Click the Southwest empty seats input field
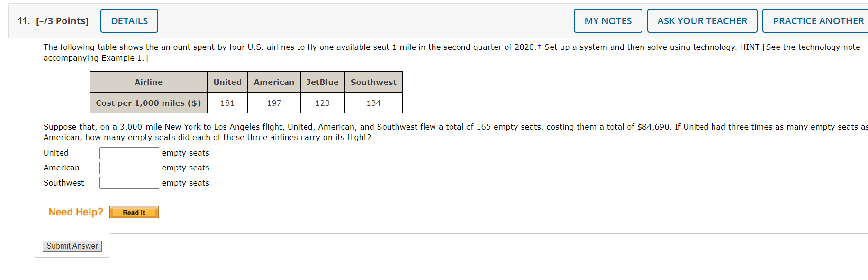 click(129, 182)
